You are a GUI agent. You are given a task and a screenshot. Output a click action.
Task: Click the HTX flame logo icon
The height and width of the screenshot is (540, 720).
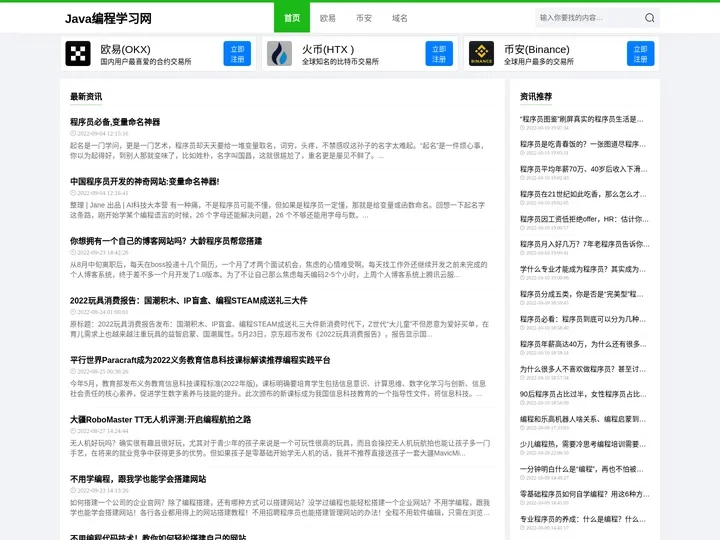click(x=279, y=53)
